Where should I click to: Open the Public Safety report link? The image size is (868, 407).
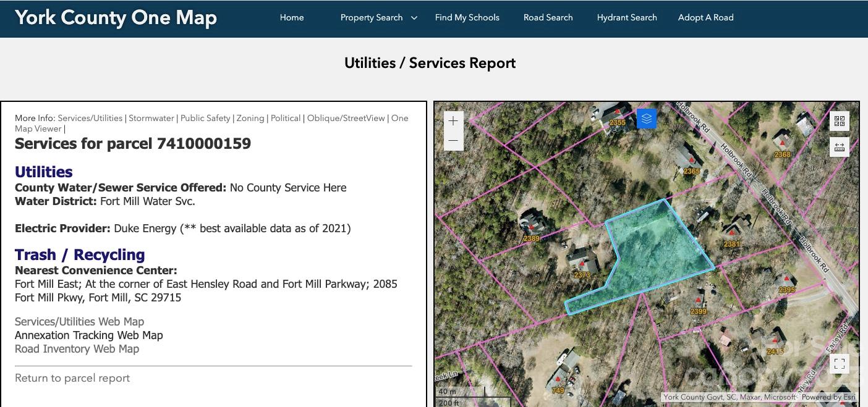(x=205, y=118)
